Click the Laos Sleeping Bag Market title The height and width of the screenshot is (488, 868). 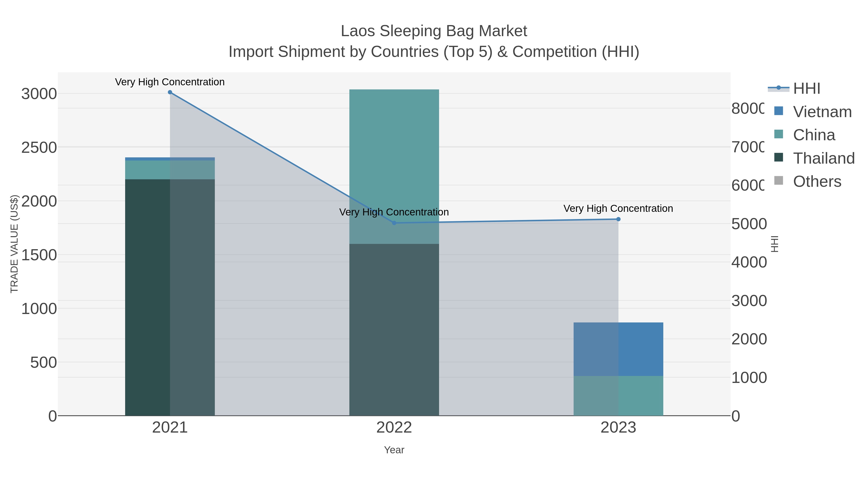[434, 31]
